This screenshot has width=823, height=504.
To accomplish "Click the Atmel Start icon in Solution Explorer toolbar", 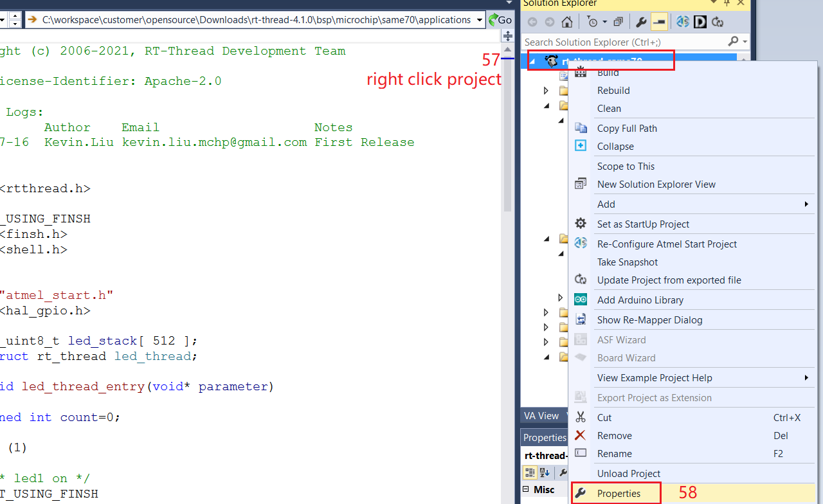I will pos(683,22).
